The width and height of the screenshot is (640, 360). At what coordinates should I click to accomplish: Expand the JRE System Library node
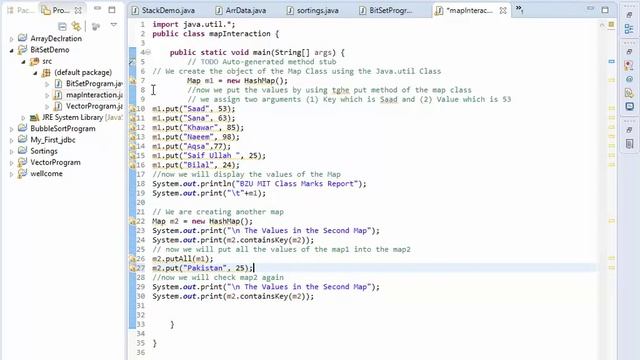[23, 118]
